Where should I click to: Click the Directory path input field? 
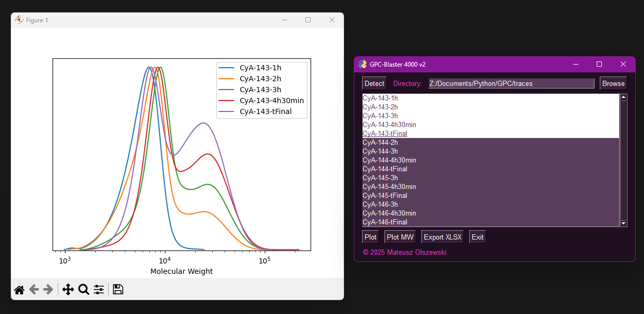coord(511,83)
